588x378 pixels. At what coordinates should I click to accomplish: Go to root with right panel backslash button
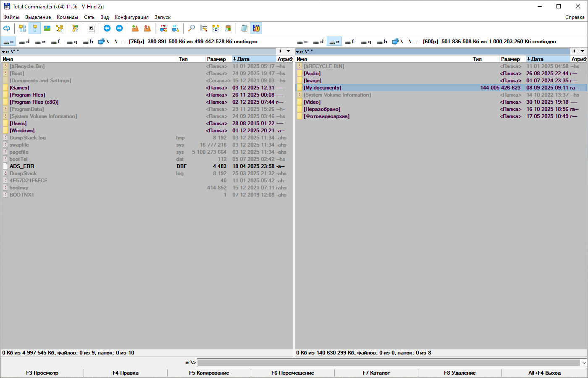tap(410, 42)
